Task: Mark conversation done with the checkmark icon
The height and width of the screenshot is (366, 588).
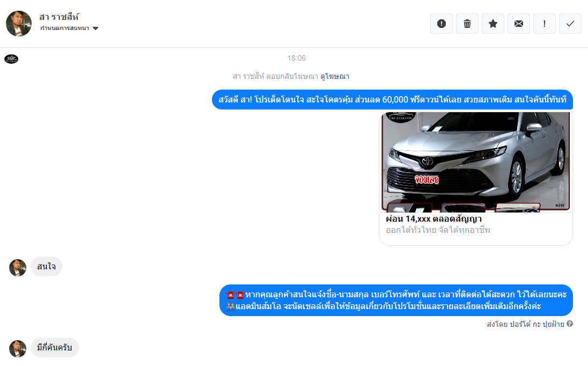Action: tap(570, 24)
